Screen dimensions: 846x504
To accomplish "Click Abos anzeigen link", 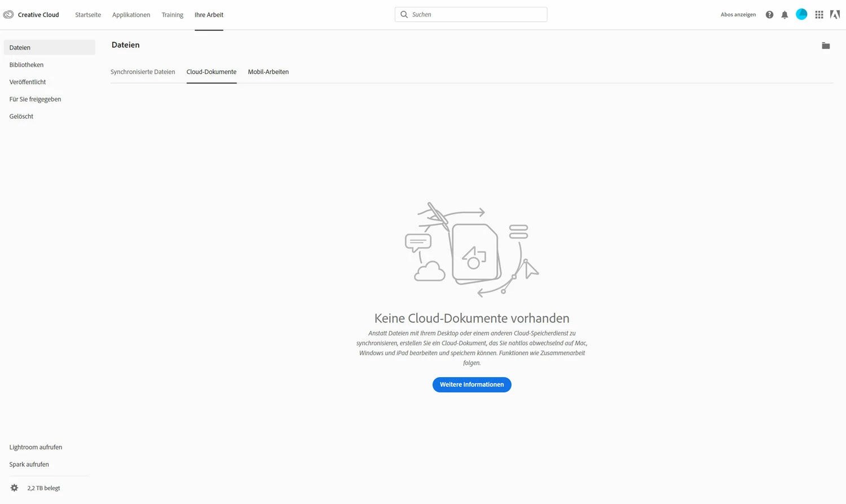I will click(x=738, y=15).
